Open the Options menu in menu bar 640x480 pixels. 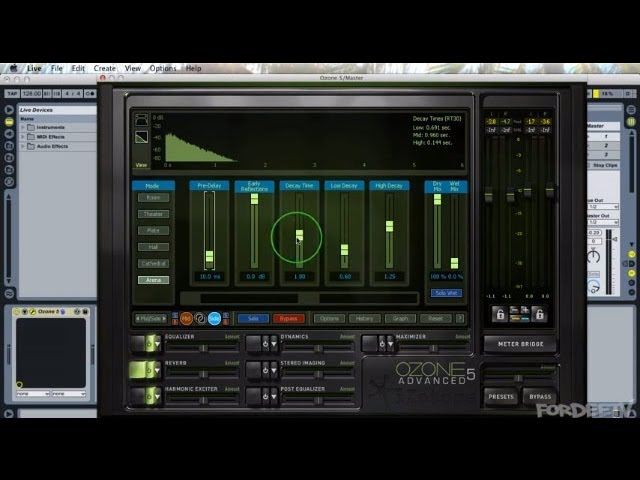(x=163, y=68)
